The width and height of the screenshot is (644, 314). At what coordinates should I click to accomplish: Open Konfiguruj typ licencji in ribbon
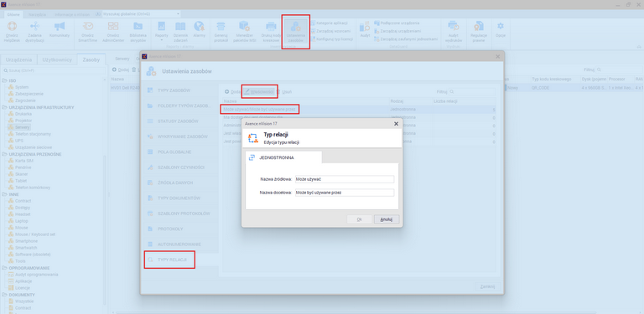(x=332, y=39)
